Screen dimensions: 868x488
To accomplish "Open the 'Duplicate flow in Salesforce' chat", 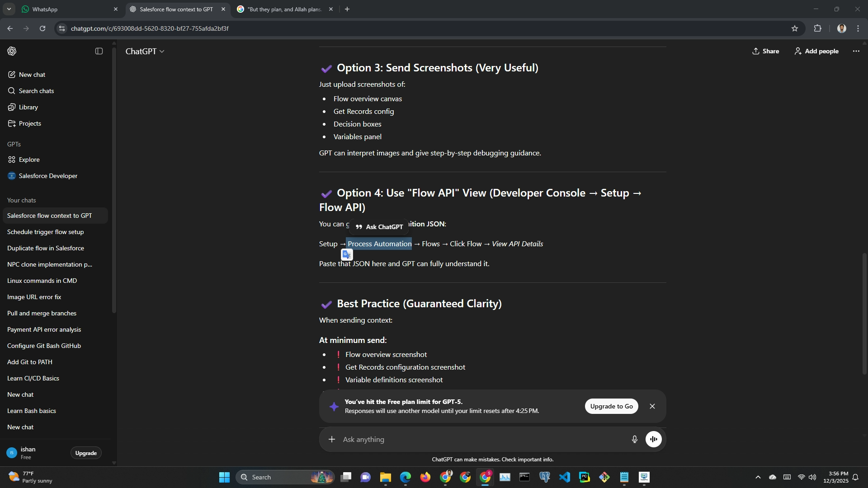I will pyautogui.click(x=46, y=248).
